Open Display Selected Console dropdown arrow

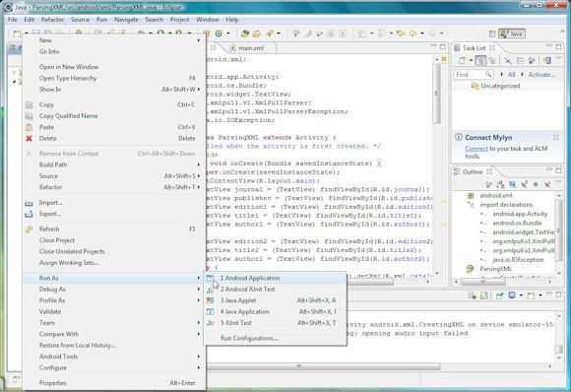tap(521, 295)
